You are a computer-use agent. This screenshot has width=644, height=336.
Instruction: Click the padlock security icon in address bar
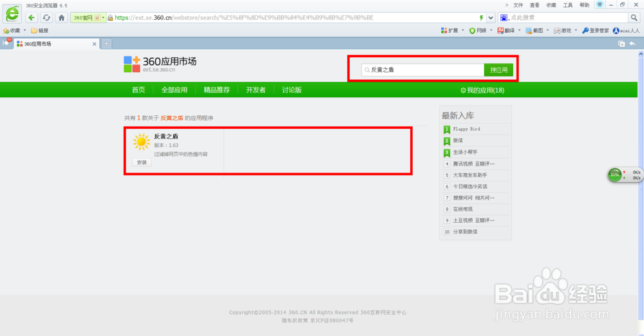tap(110, 17)
